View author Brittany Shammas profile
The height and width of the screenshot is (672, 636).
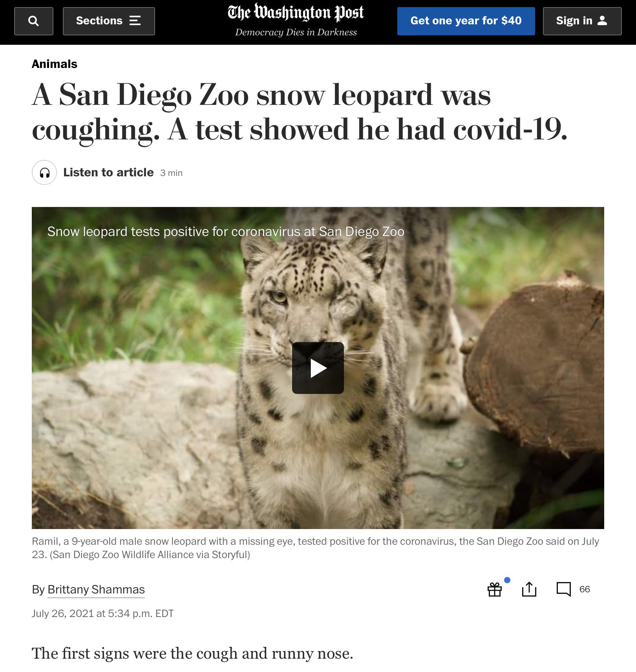click(x=96, y=590)
